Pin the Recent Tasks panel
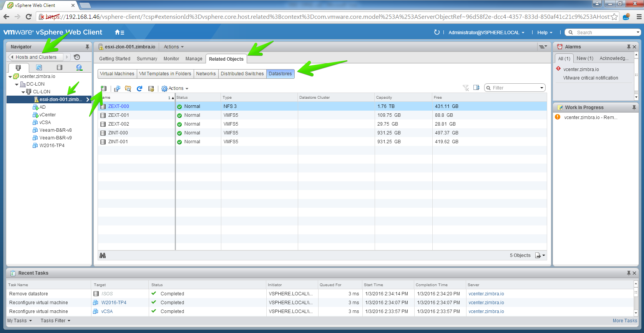This screenshot has width=644, height=333. pyautogui.click(x=629, y=273)
